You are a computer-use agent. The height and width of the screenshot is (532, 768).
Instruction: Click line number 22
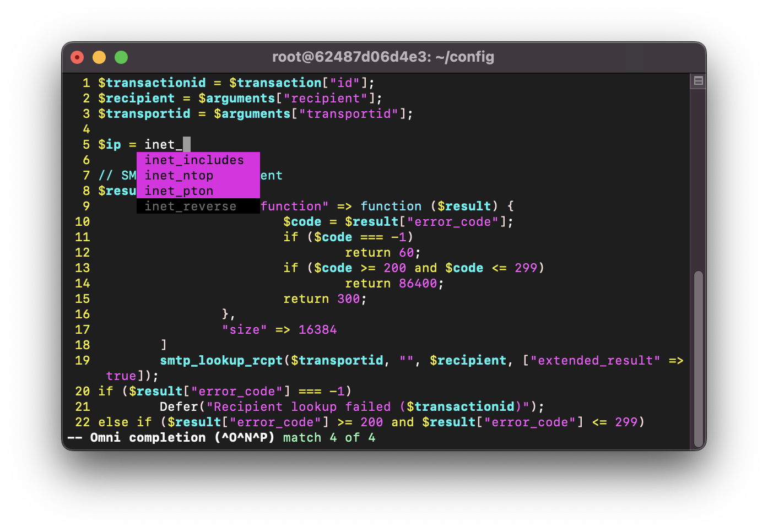83,422
